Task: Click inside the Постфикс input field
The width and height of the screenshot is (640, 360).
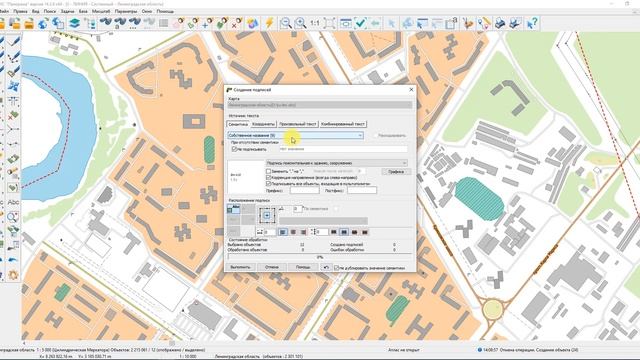Action: pos(362,191)
